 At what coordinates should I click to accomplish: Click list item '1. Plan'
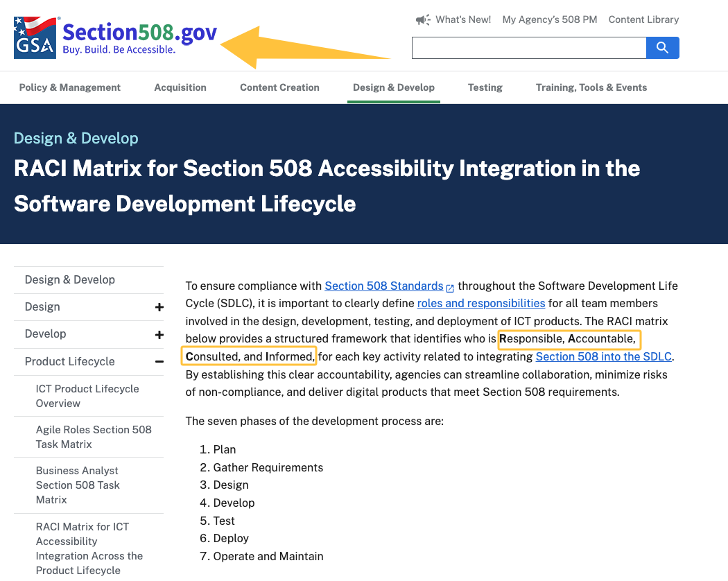click(x=218, y=449)
